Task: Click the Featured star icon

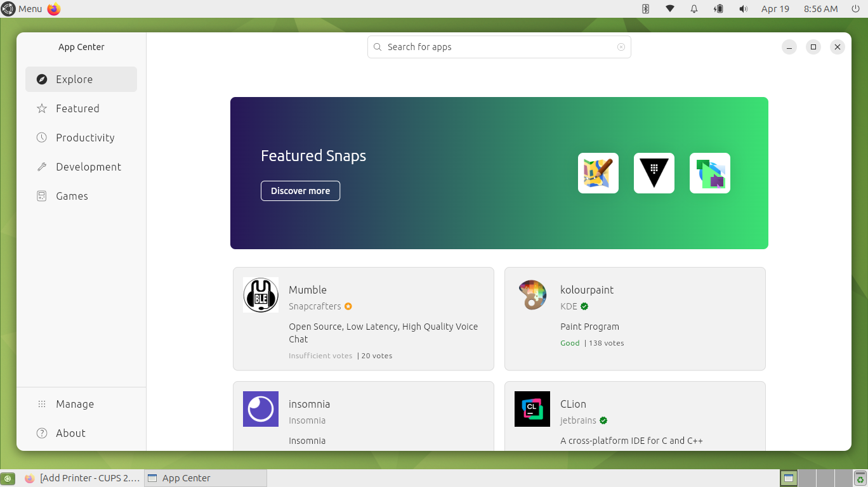Action: coord(42,108)
